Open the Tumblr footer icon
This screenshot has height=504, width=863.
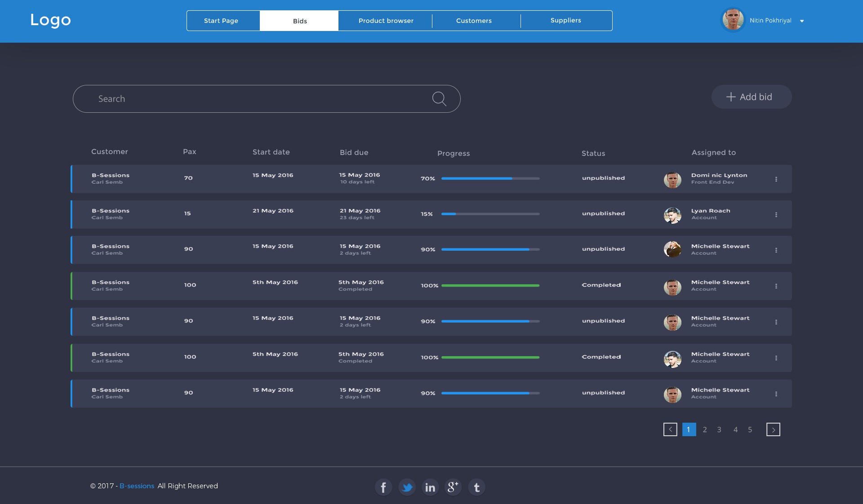point(476,487)
